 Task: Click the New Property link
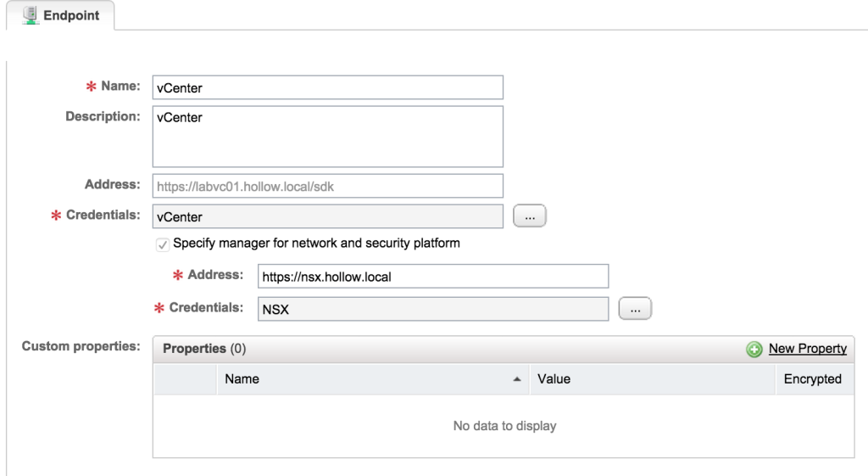click(x=807, y=349)
